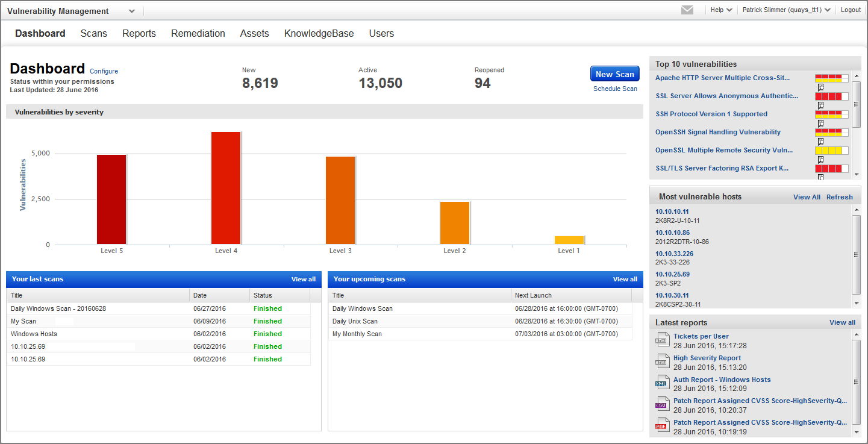Click magnifier icon under SSH Protocol Version 1
This screenshot has height=444, width=868.
coord(820,124)
